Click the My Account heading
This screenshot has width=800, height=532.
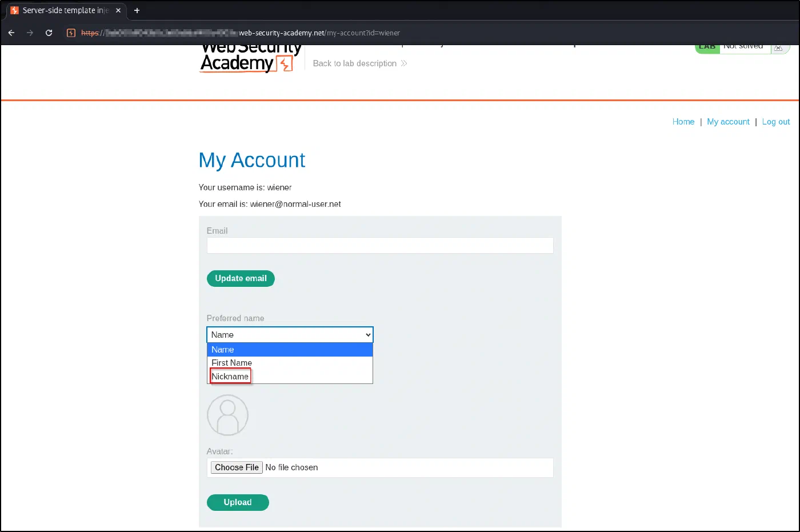[x=252, y=161]
